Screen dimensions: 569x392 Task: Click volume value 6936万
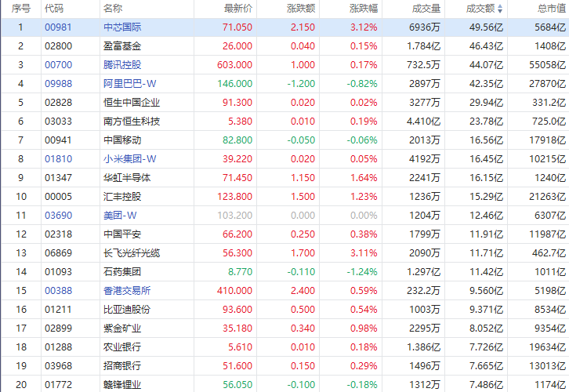425,27
